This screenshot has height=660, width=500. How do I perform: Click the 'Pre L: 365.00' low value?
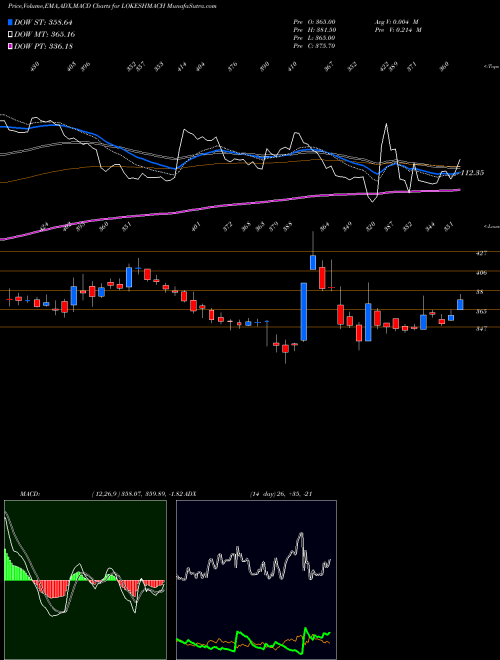point(314,38)
